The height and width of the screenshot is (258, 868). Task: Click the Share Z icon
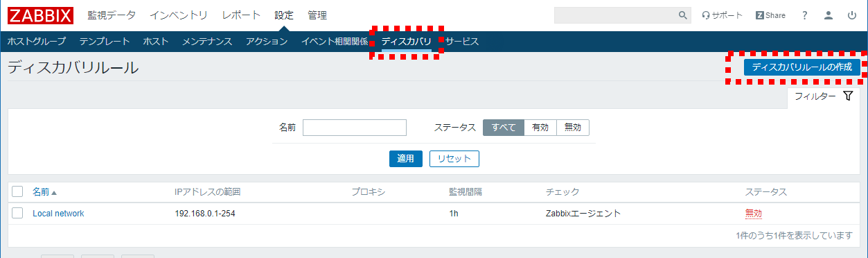click(x=760, y=15)
